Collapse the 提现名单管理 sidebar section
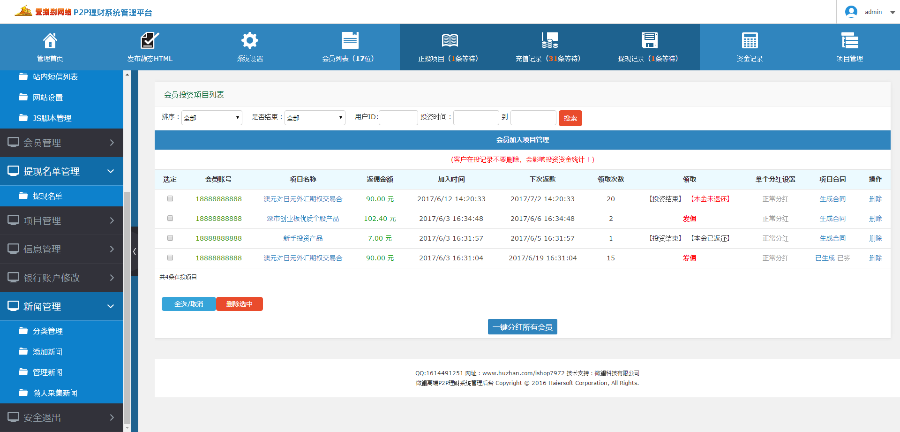Viewport: 900px width, 432px height. [61, 172]
